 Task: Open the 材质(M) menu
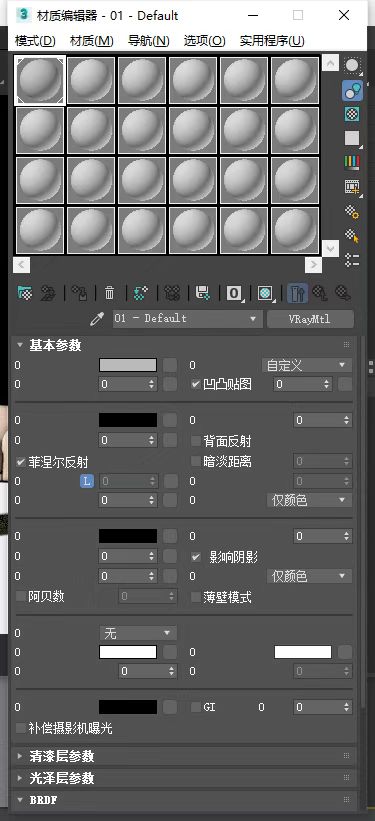tap(92, 40)
